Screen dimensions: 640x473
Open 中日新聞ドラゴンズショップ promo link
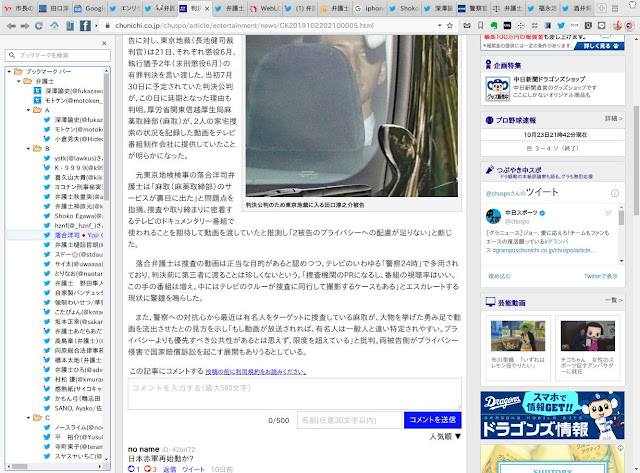coord(549,79)
